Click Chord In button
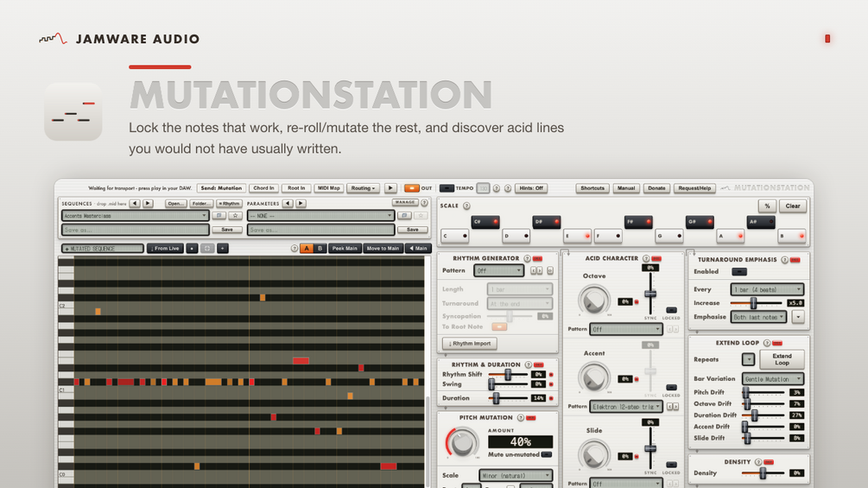Screen dimensions: 868x488 [x=263, y=188]
